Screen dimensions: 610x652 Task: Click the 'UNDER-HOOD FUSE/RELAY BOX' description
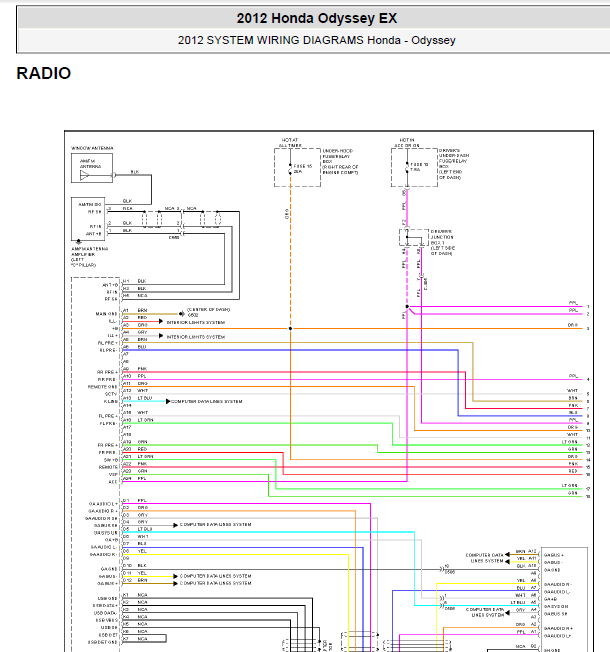pyautogui.click(x=340, y=161)
